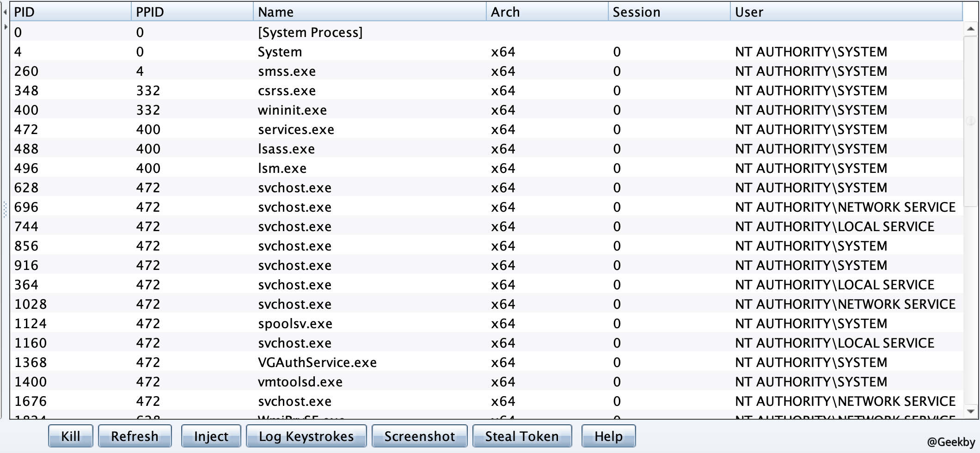Click the Steal Token button

click(x=522, y=436)
